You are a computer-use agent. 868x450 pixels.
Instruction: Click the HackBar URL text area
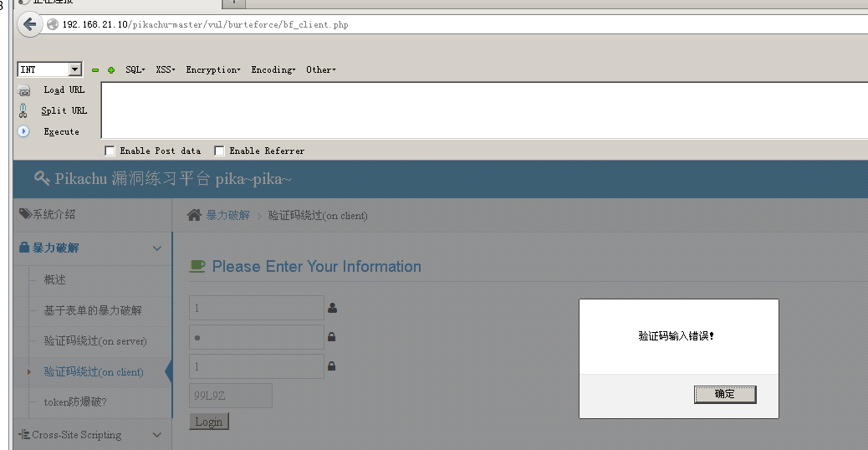(484, 110)
